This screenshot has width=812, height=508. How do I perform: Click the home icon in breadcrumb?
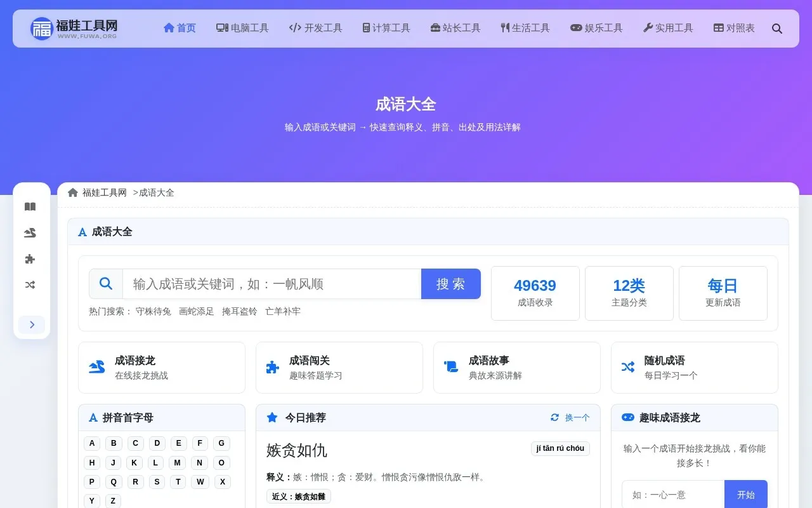point(73,192)
